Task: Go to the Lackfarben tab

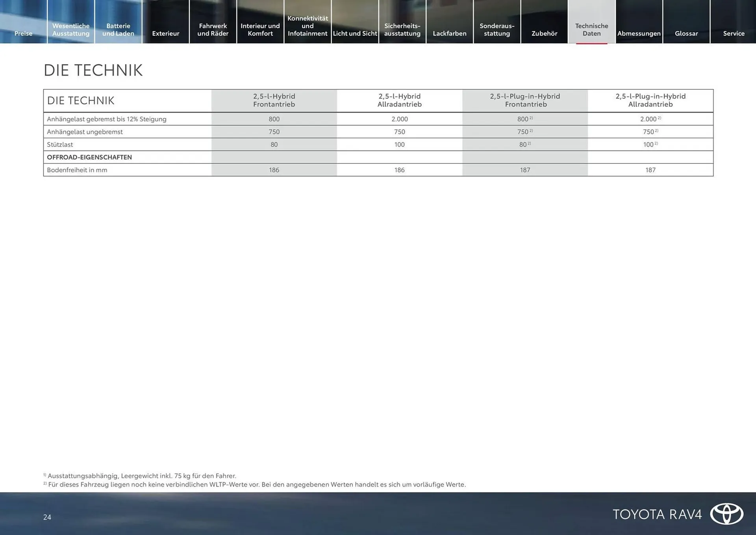Action: (x=449, y=33)
